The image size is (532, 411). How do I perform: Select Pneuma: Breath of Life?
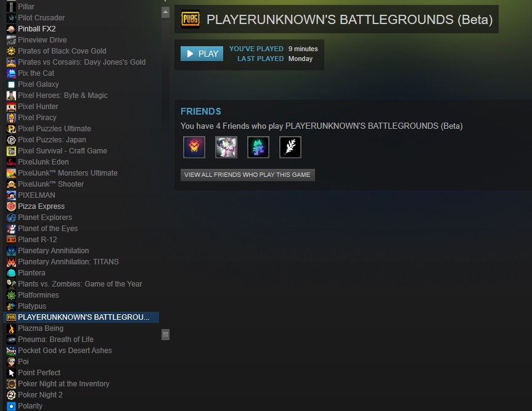point(55,340)
